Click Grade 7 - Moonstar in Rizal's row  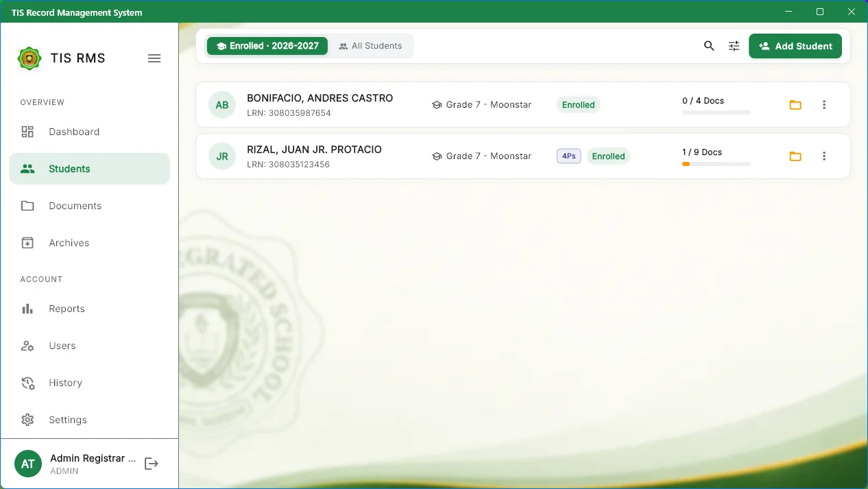[x=489, y=156]
